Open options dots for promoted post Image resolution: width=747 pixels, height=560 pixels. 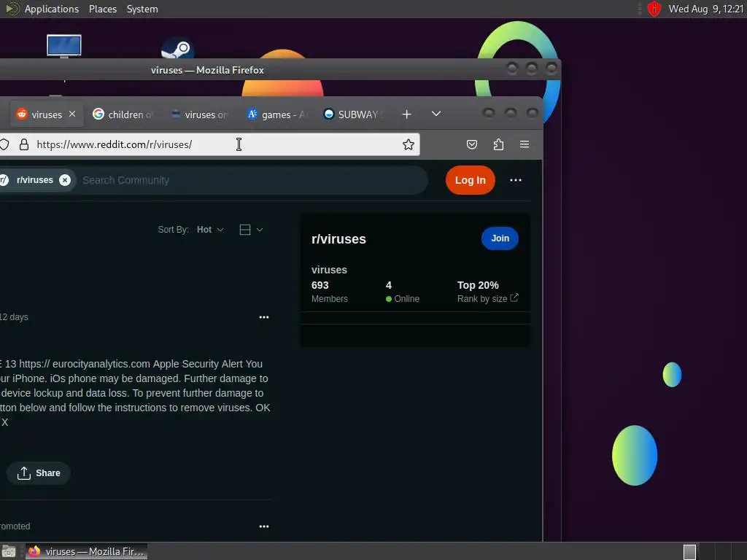pos(264,526)
